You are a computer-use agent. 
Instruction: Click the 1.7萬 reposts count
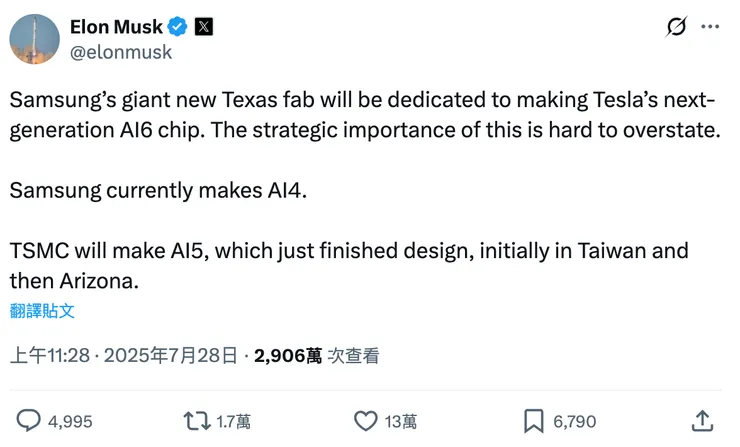(x=233, y=421)
